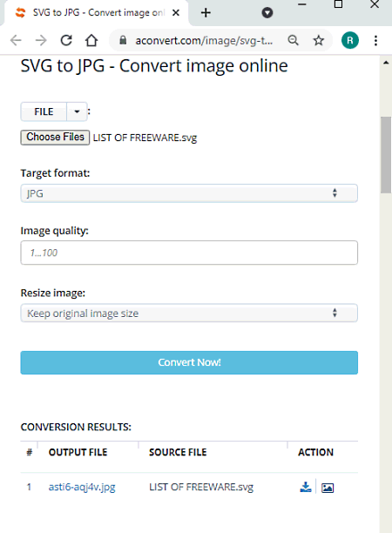This screenshot has width=392, height=533.
Task: Go to browser home page
Action: [x=91, y=40]
